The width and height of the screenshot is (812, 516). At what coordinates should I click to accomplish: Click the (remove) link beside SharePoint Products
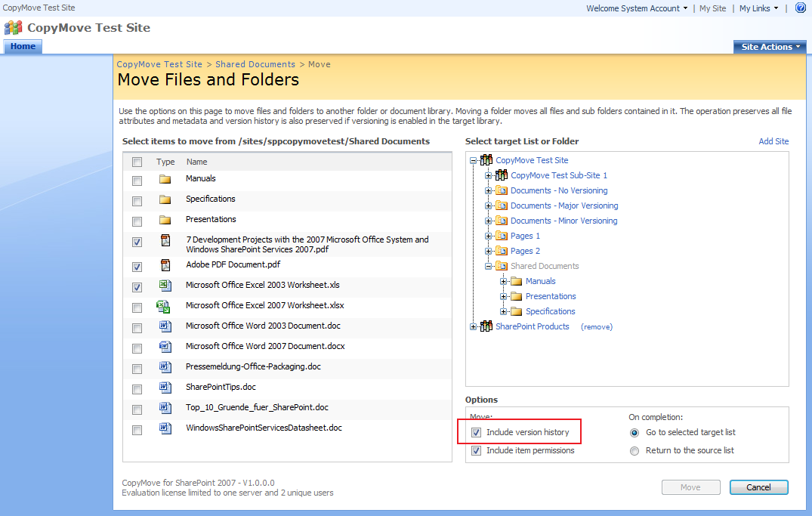597,327
